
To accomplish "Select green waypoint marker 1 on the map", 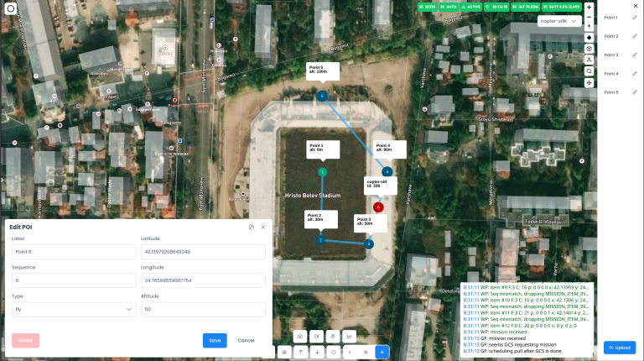I will click(322, 172).
